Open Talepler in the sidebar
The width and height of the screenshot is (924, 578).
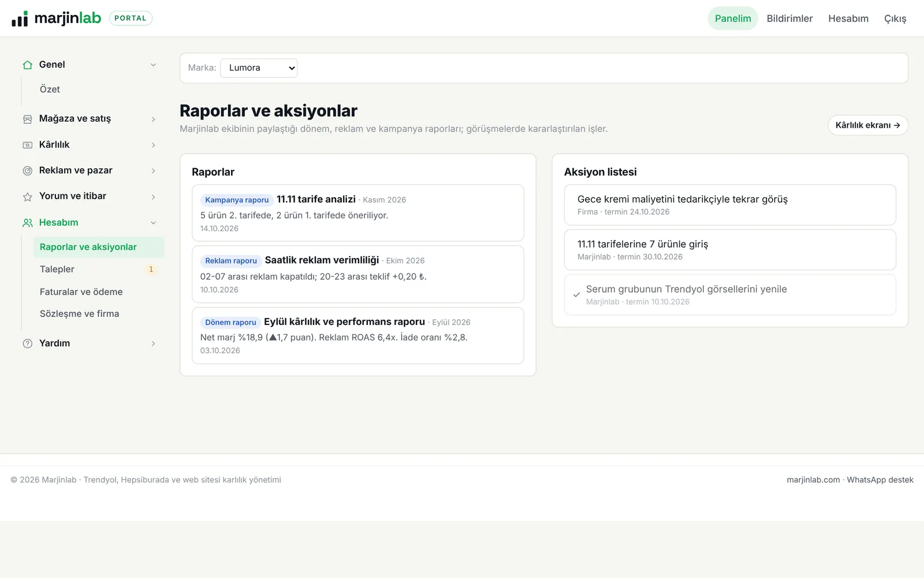(x=99, y=269)
